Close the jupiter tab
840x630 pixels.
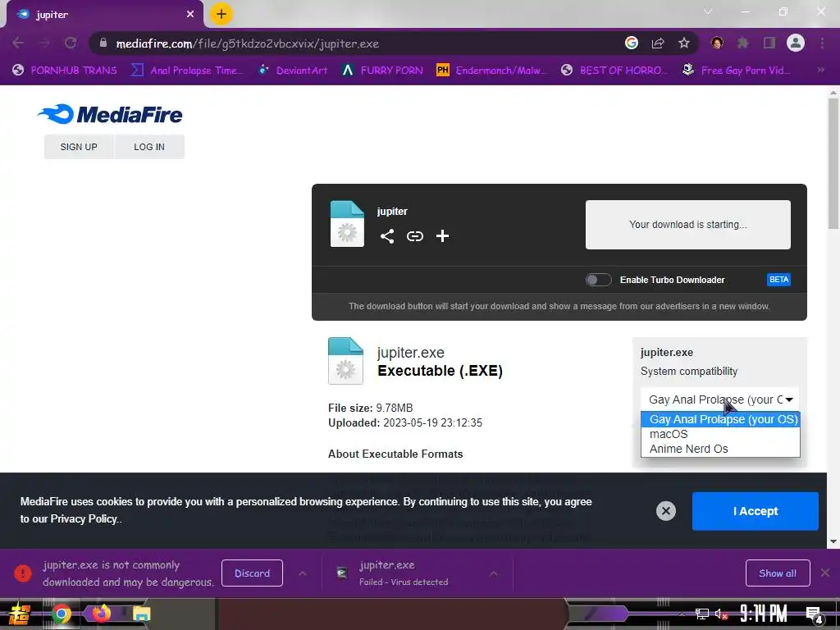pyautogui.click(x=190, y=15)
